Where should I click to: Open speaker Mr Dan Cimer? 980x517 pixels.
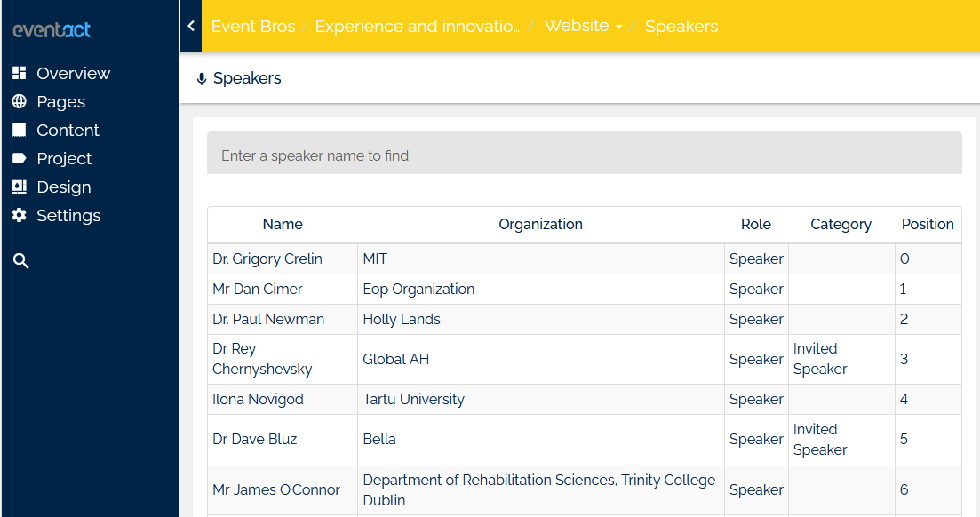click(x=258, y=289)
